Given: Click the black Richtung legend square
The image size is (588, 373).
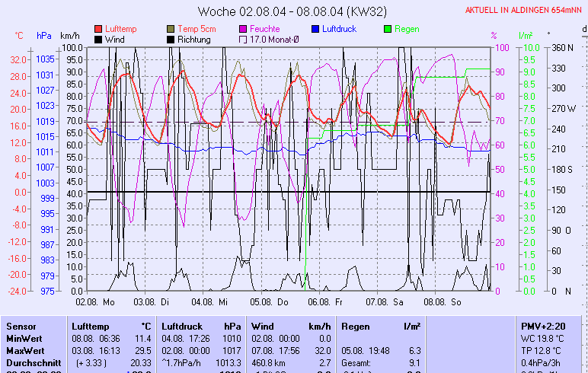Looking at the screenshot, I should click(170, 39).
